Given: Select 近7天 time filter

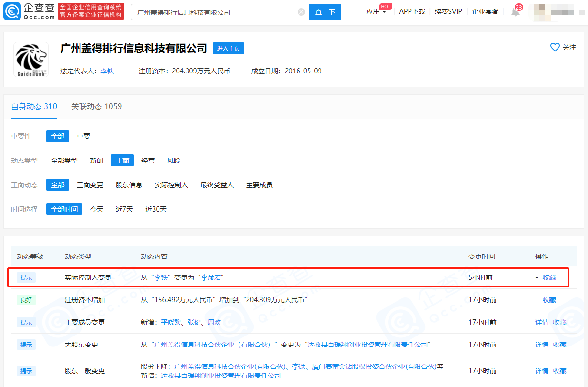Looking at the screenshot, I should [124, 209].
